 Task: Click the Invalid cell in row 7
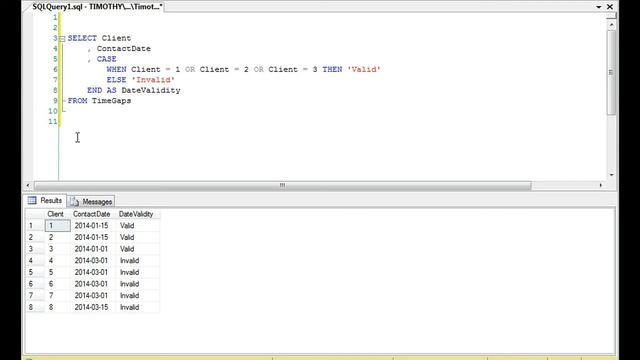[138, 296]
